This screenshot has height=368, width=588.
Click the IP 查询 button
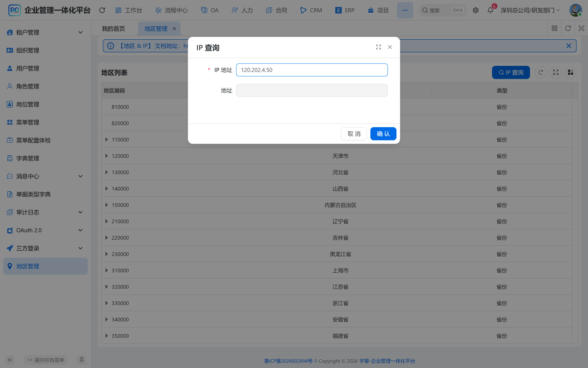(x=511, y=72)
